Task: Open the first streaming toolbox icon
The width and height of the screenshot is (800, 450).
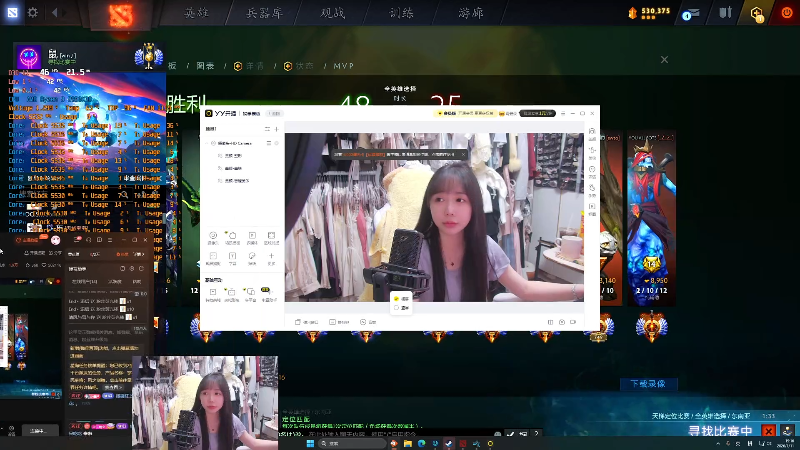Action: pyautogui.click(x=213, y=294)
